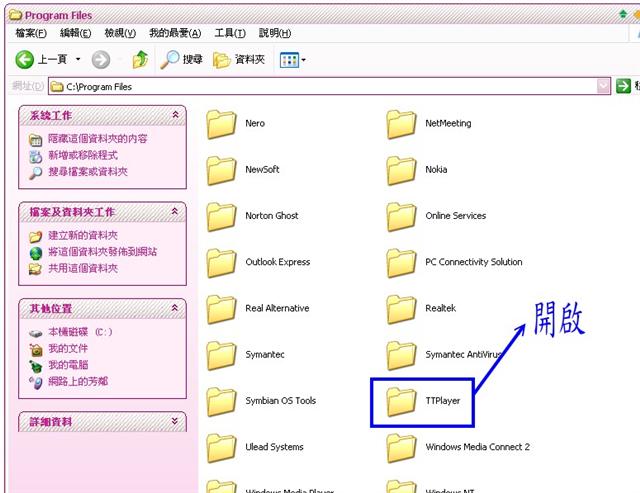
Task: Click the NetMeeting folder name
Action: point(448,123)
